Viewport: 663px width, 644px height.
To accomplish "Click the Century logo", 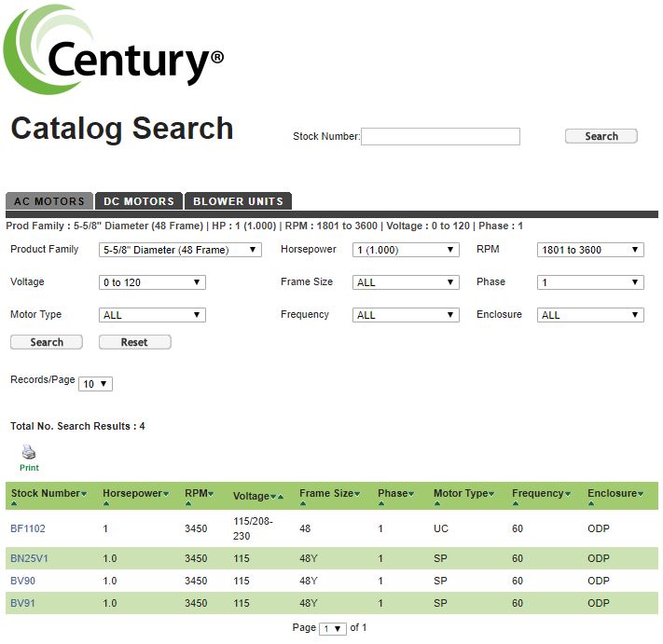I will (114, 49).
